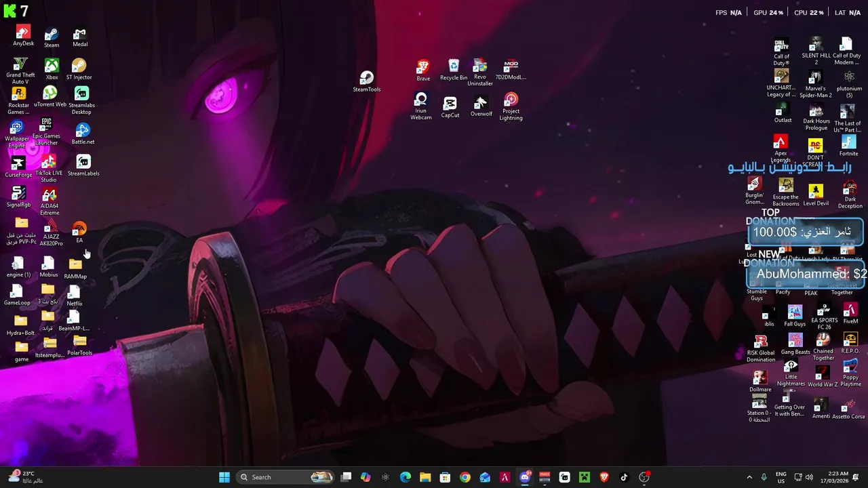Open the SteamTools desktop shortcut
Image resolution: width=868 pixels, height=488 pixels.
[x=367, y=82]
